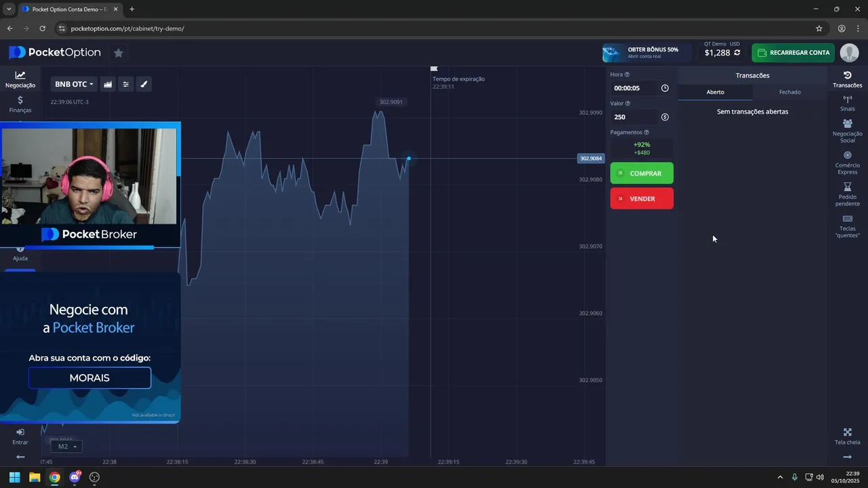Click the current price label 302.9084
The image size is (868, 488).
(590, 158)
